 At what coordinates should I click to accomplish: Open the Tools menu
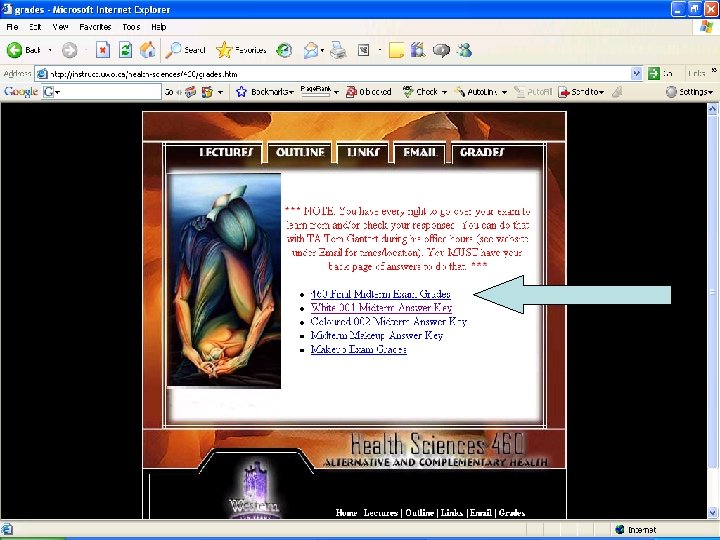131,27
